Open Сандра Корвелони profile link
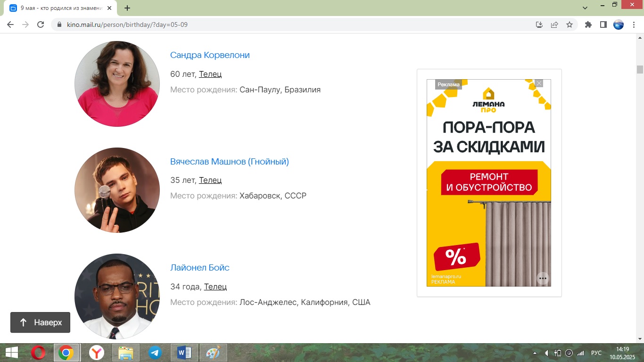The height and width of the screenshot is (362, 644). point(210,55)
